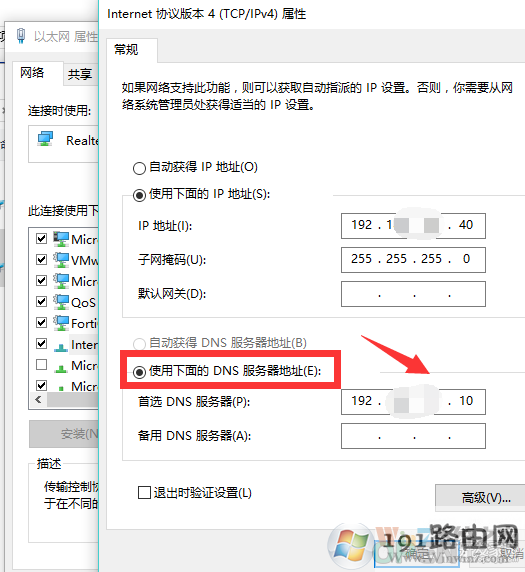Select the QoS packet scheduler icon

tap(61, 302)
